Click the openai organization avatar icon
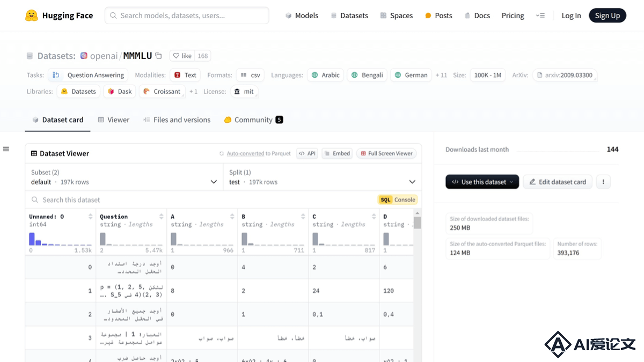The width and height of the screenshot is (644, 362). click(x=84, y=56)
